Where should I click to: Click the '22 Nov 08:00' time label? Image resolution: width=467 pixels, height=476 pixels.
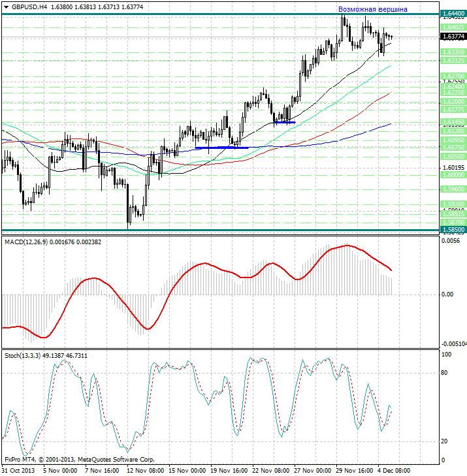(x=271, y=471)
